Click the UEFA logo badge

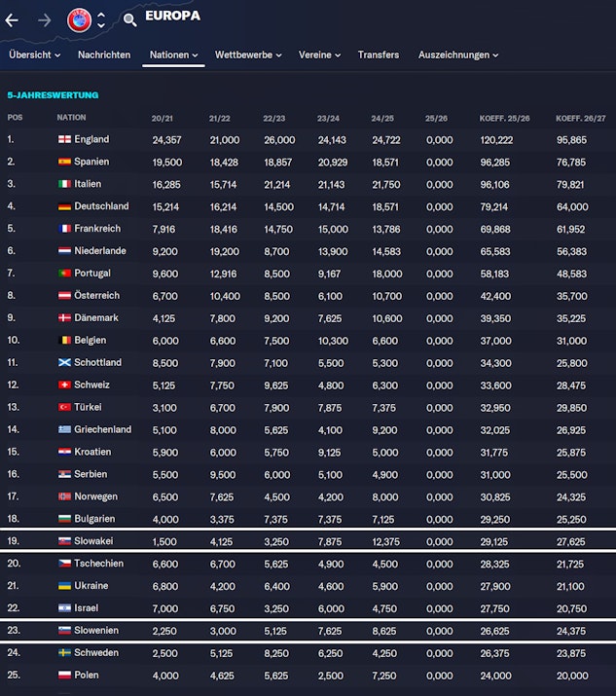[79, 19]
